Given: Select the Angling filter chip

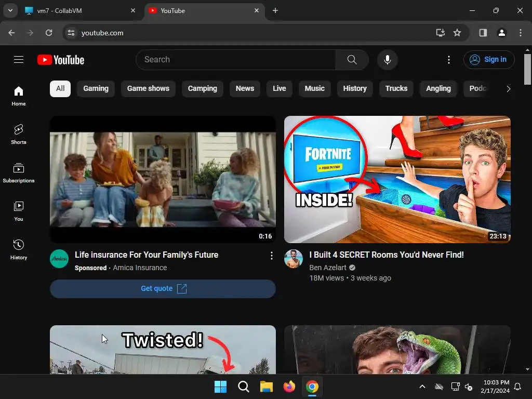Looking at the screenshot, I should pyautogui.click(x=438, y=88).
